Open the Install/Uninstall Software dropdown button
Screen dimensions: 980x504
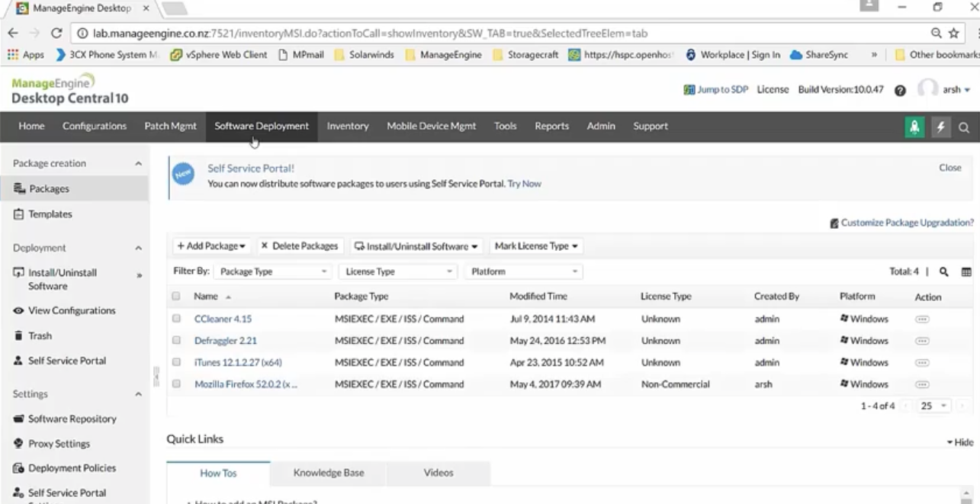point(416,246)
